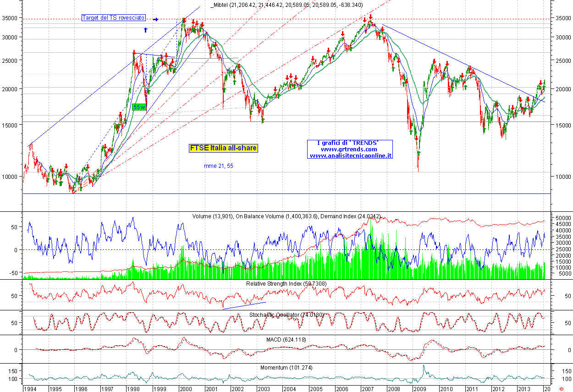
Task: Click the 2003 year label
Action: coord(263,389)
